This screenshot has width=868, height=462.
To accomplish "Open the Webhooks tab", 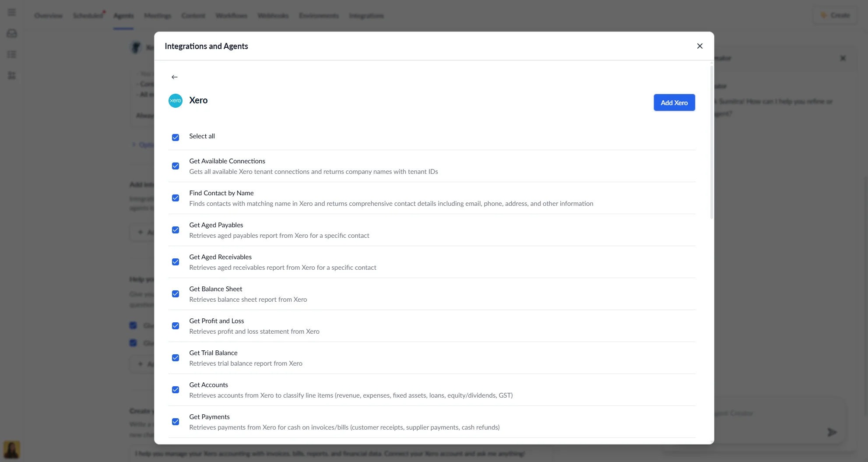I will point(273,15).
